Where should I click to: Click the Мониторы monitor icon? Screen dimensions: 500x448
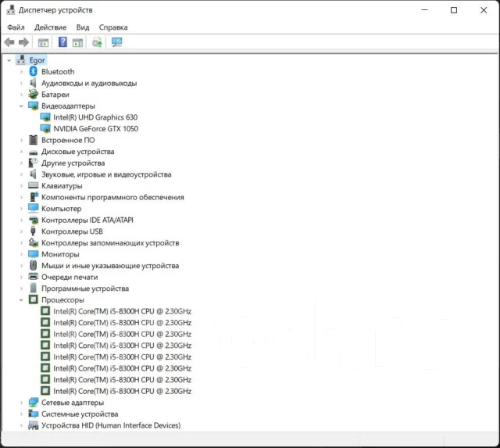pos(33,254)
